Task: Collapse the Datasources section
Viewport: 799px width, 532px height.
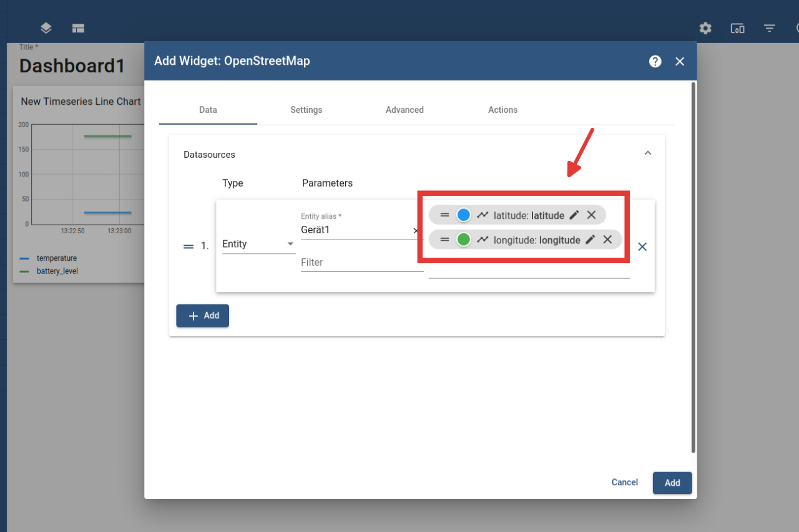Action: [x=648, y=153]
